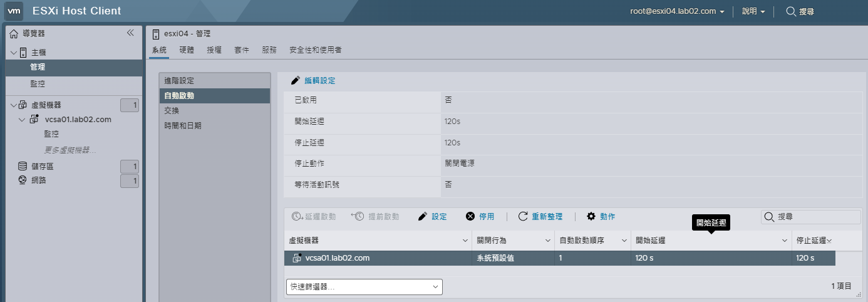Click 更多虛擬機器... in navigator
The image size is (868, 302).
tap(70, 150)
